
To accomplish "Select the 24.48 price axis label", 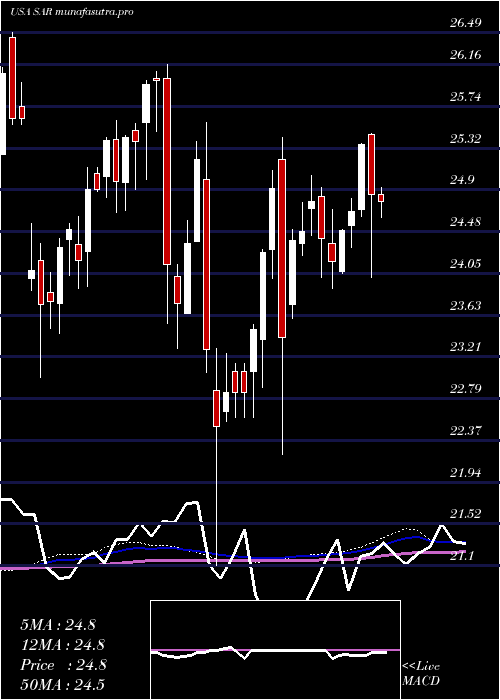I will (465, 222).
